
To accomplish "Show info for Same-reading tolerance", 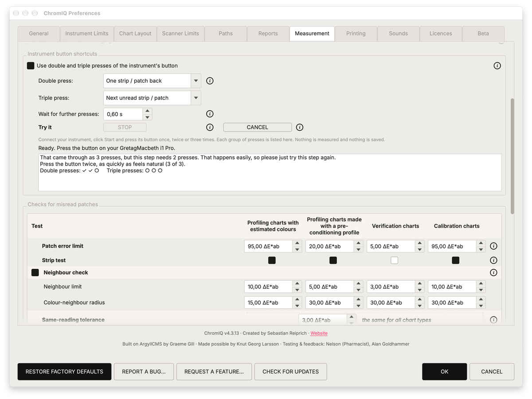I will click(x=493, y=320).
